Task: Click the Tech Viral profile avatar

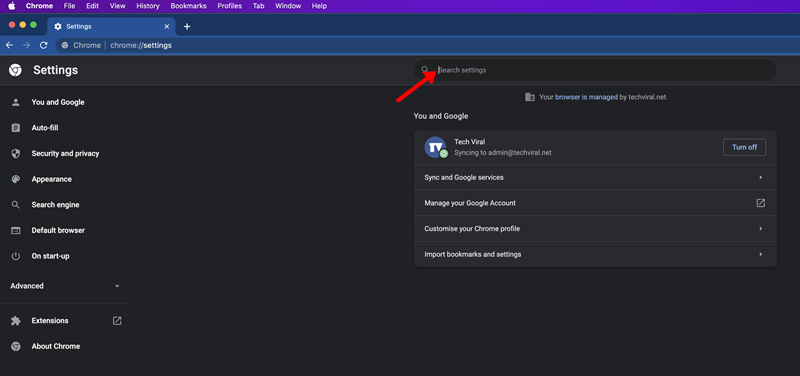Action: pos(435,147)
